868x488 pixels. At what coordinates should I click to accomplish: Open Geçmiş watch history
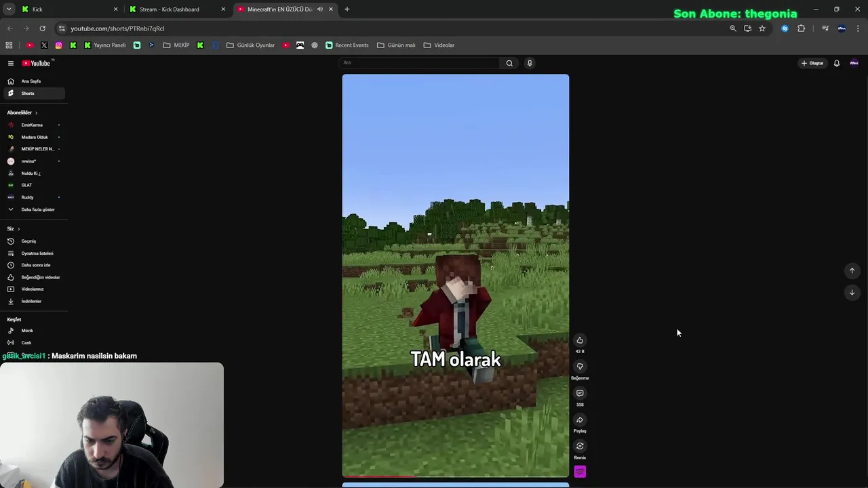[x=33, y=241]
